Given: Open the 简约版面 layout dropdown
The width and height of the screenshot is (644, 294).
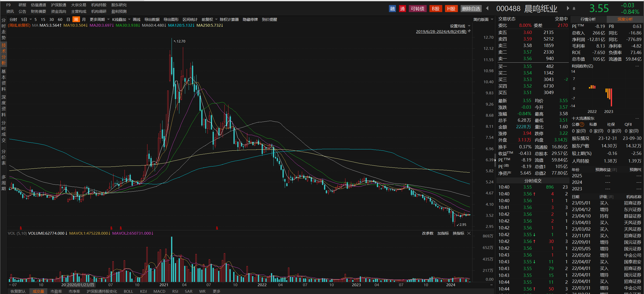Looking at the screenshot, I should click(483, 19).
